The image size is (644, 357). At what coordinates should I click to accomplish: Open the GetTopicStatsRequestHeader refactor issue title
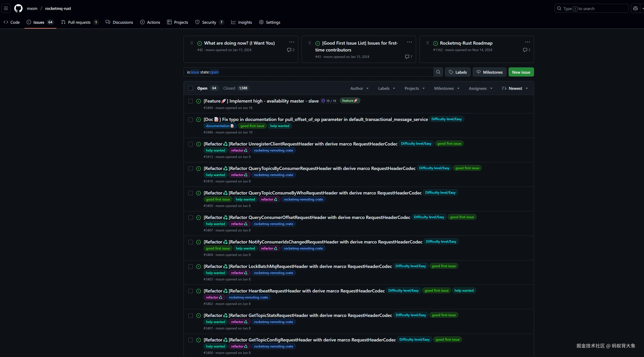coord(298,315)
